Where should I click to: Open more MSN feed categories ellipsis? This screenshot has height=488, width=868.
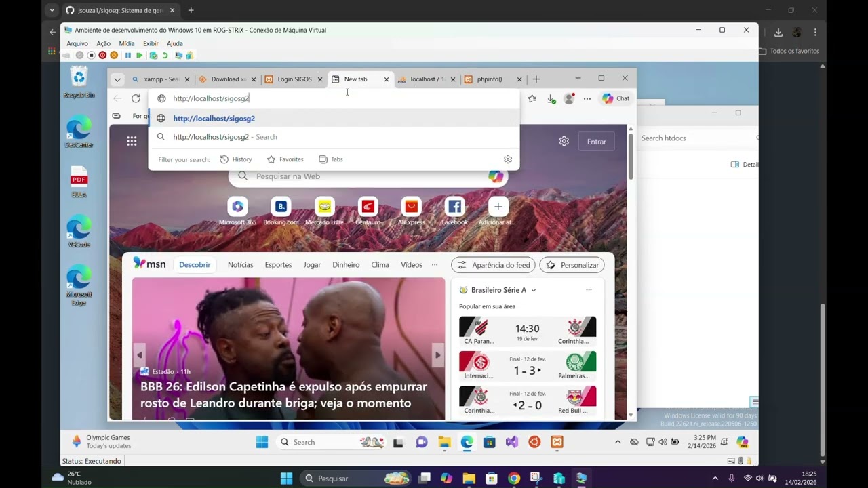coord(435,265)
